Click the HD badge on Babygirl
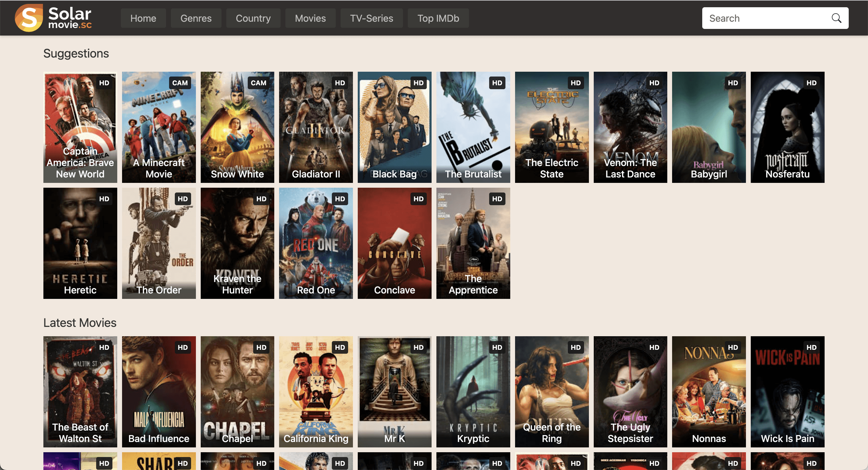 (x=733, y=83)
